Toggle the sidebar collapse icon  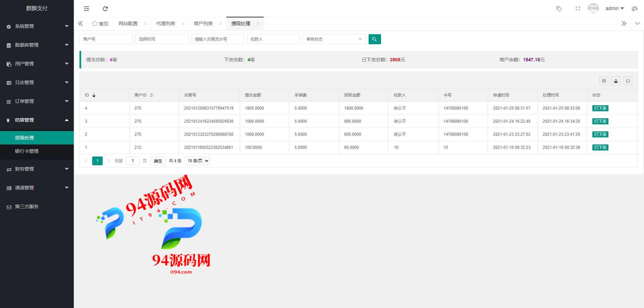[87, 9]
